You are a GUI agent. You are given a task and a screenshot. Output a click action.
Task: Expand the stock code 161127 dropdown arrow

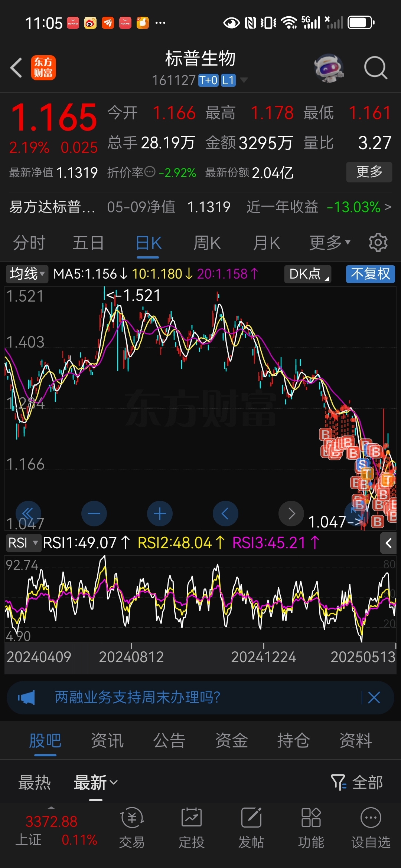244,80
